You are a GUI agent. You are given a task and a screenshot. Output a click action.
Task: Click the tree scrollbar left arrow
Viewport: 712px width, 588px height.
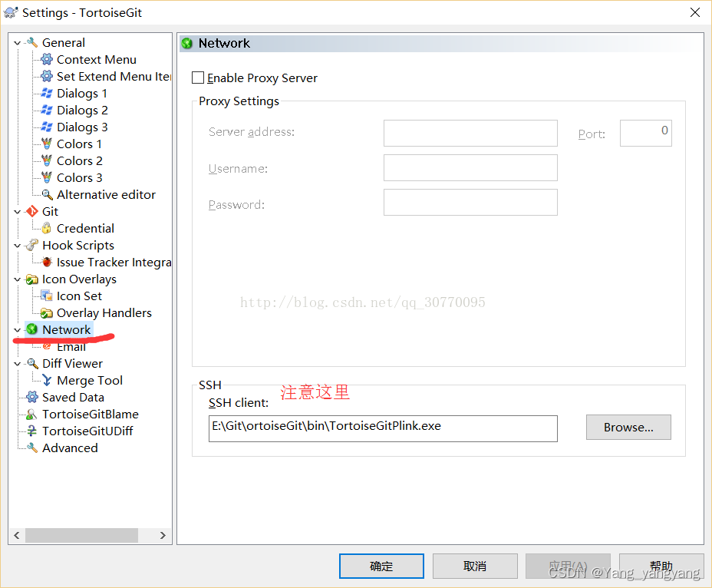[x=17, y=535]
